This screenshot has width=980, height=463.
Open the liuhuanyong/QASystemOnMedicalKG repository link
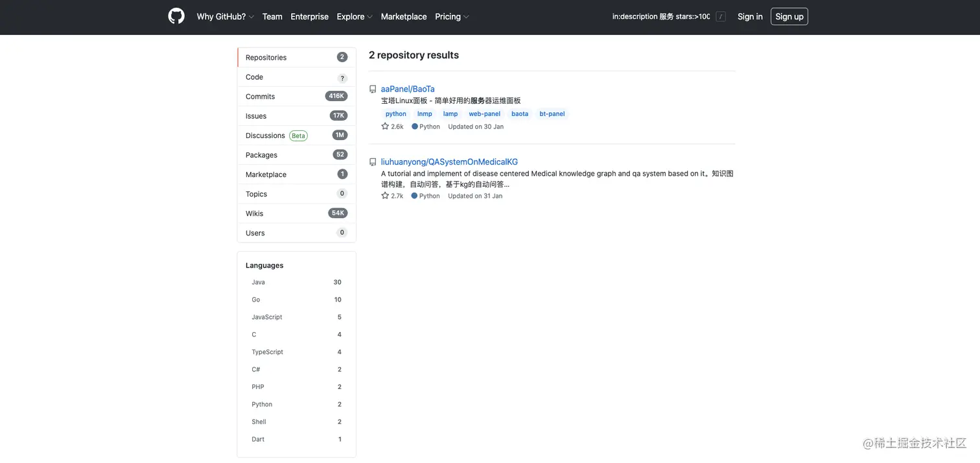coord(449,162)
